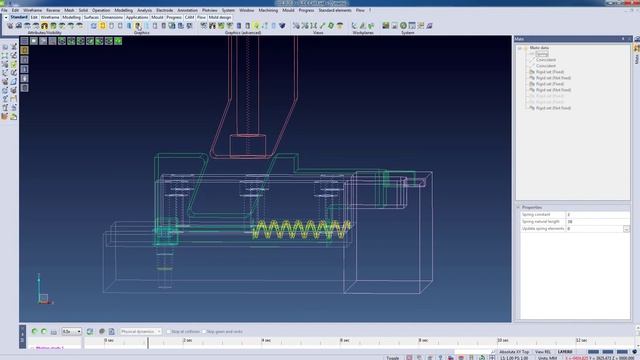The width and height of the screenshot is (640, 360).
Task: Click the yellow-green highlighted icon in Graphics (advanced)
Action: click(256, 26)
